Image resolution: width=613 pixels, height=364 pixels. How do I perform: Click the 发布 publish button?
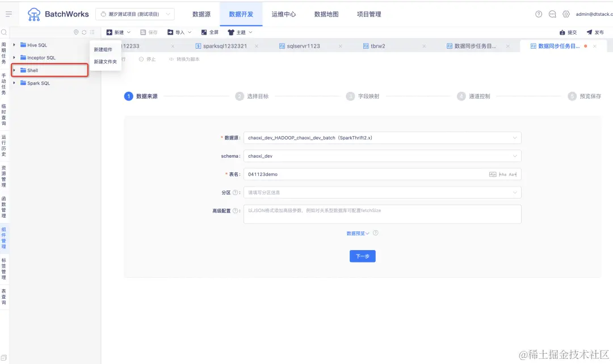click(x=595, y=32)
